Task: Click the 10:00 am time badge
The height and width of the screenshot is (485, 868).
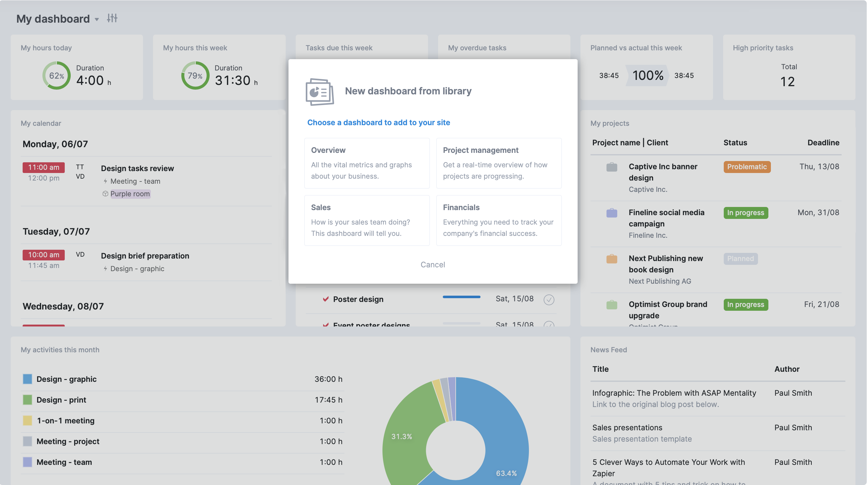Action: 43,255
